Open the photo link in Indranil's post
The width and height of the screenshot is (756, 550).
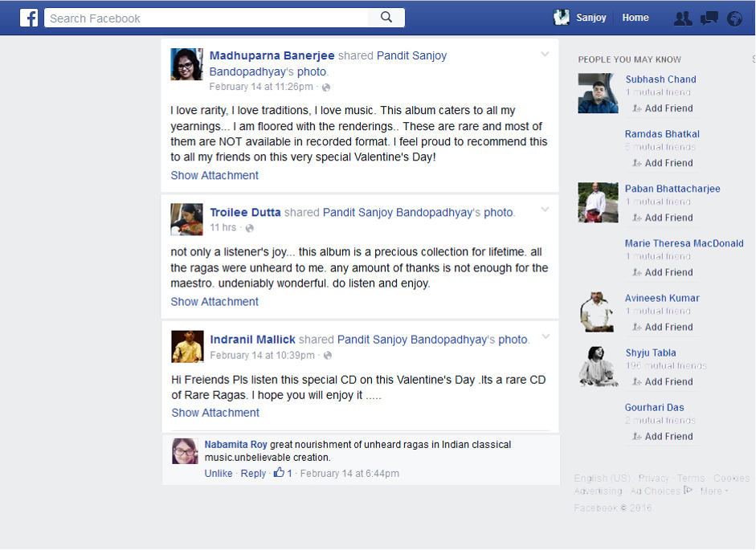513,340
